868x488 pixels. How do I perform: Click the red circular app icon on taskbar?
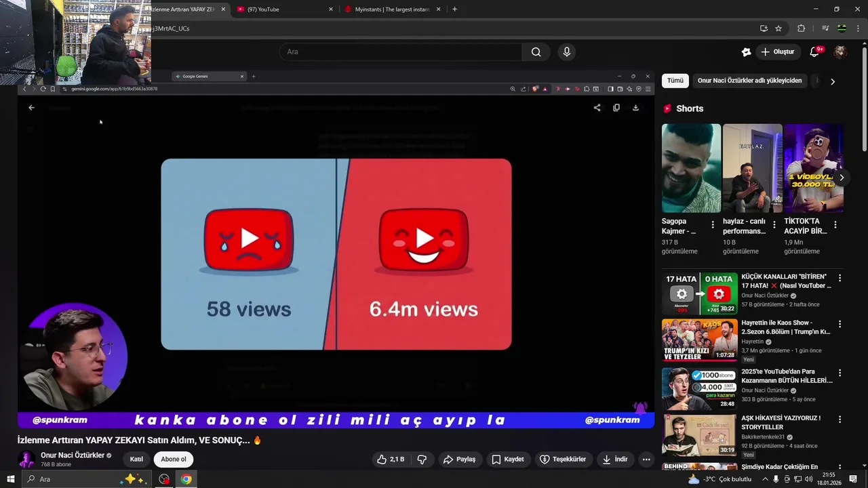click(164, 479)
